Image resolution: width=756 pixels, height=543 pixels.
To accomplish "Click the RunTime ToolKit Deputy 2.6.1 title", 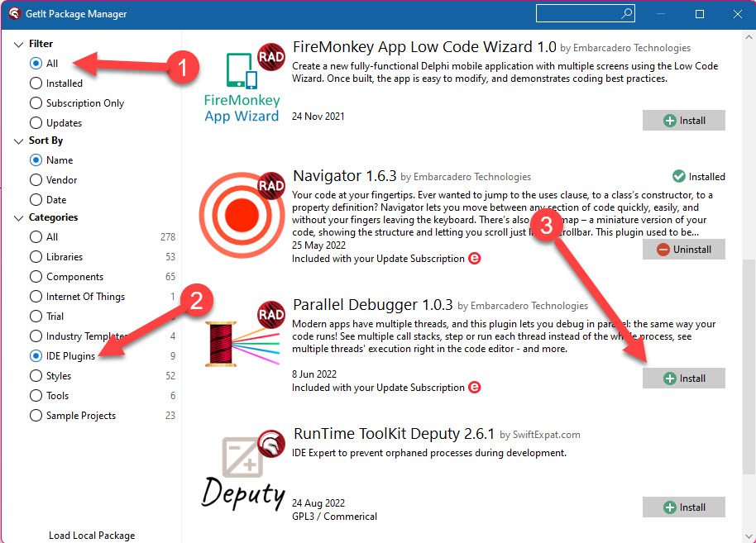I will pos(394,434).
